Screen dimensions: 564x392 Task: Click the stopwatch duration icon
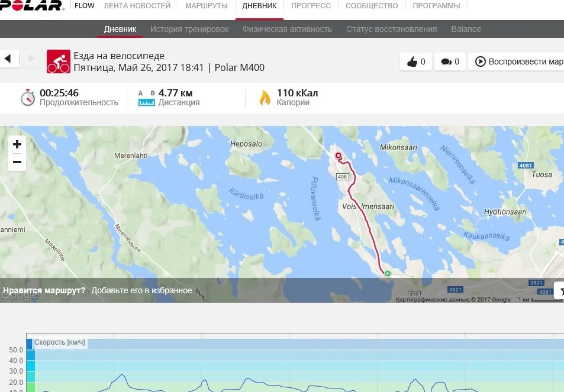28,98
